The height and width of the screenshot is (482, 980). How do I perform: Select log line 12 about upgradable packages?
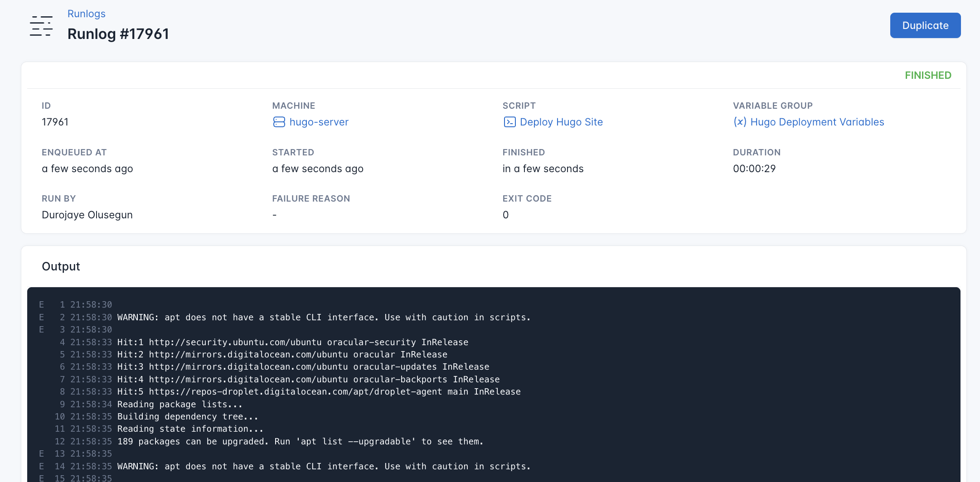(x=300, y=441)
